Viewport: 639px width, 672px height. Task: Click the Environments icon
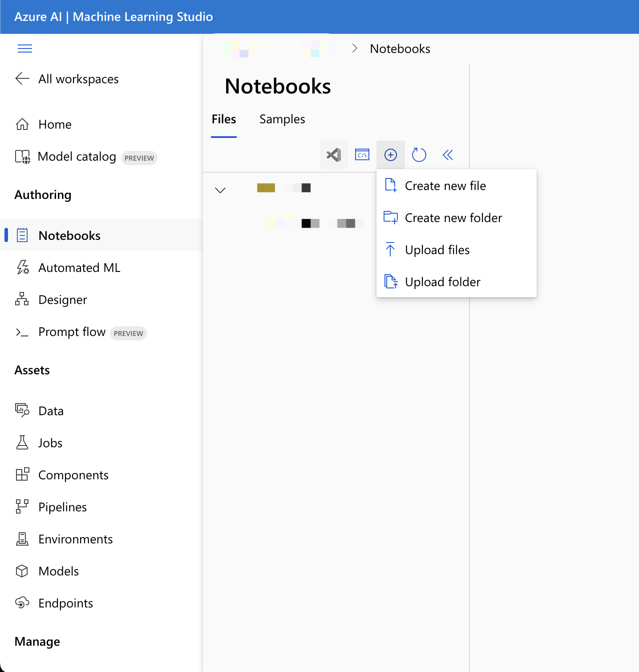[x=22, y=539]
